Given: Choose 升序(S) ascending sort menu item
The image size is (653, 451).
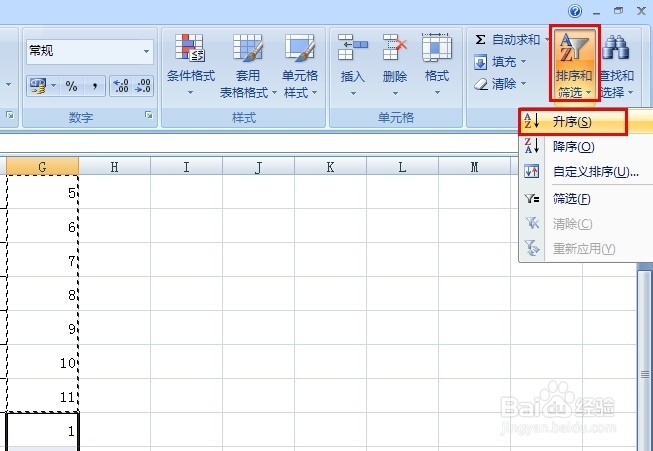Looking at the screenshot, I should 586,122.
